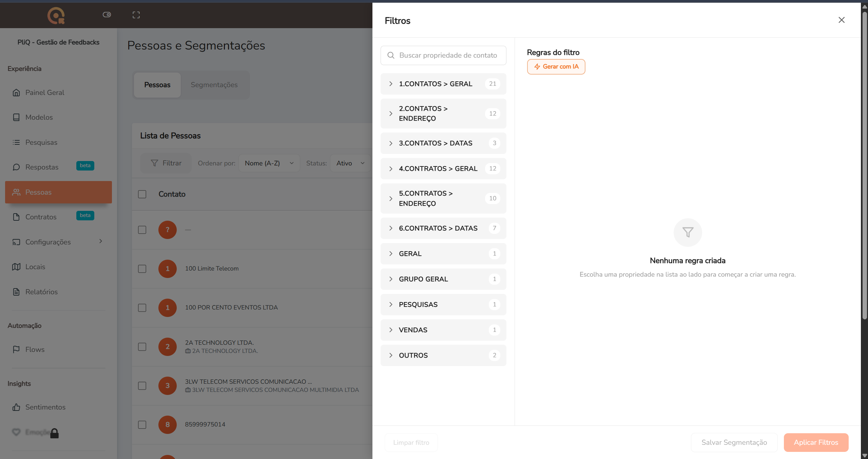Click the Locais map icon
Viewport: 868px width, 459px height.
tap(16, 267)
